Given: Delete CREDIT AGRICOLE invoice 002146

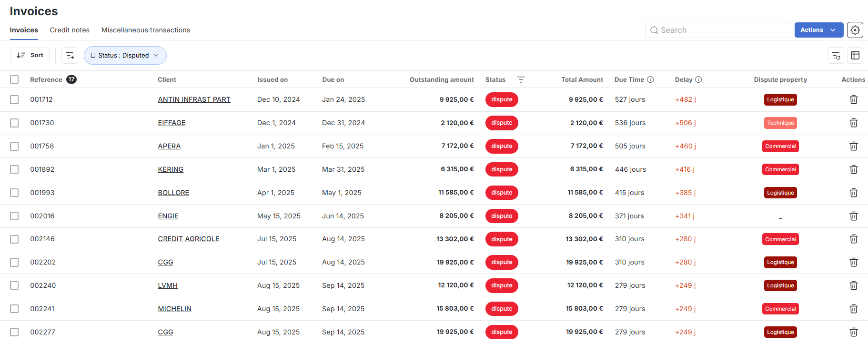Looking at the screenshot, I should coord(854,239).
